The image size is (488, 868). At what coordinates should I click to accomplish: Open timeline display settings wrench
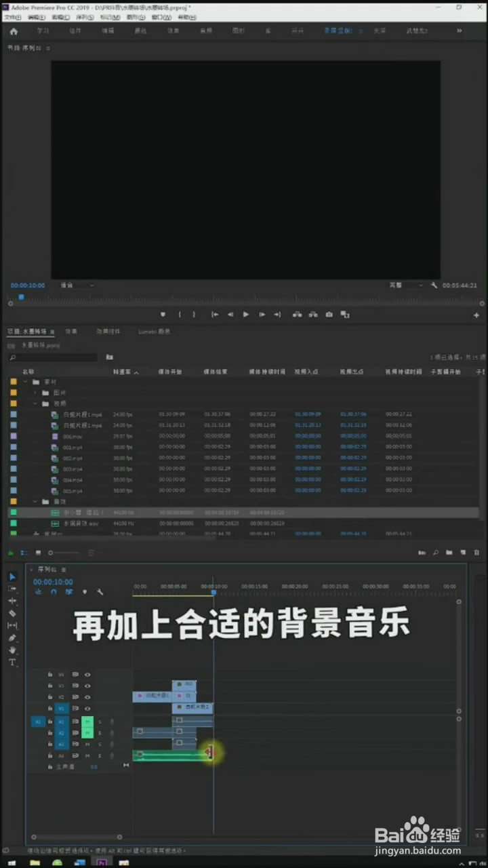[100, 592]
